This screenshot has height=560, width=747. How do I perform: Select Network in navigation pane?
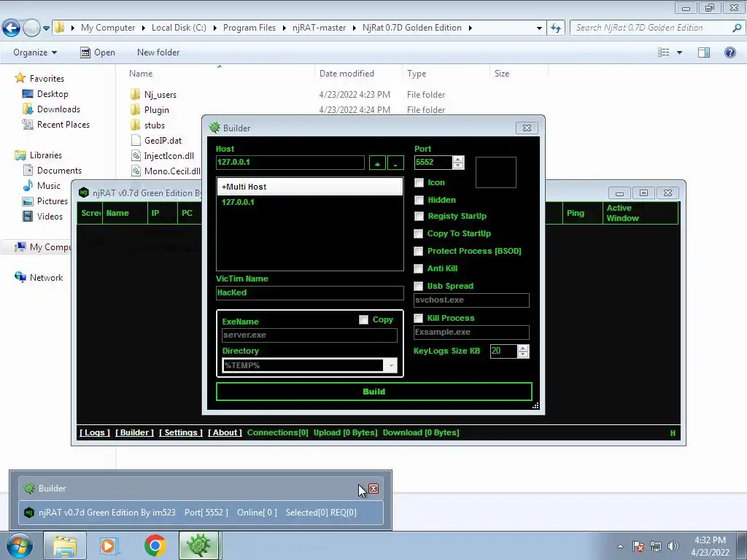[46, 278]
